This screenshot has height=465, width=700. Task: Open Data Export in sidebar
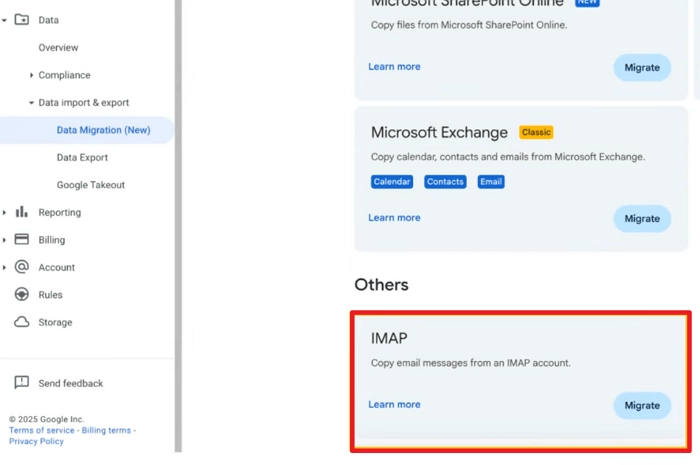tap(82, 157)
